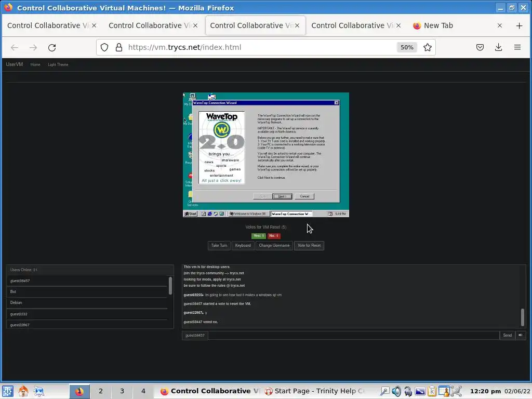Select user guest2232 in users list

[x=87, y=314]
